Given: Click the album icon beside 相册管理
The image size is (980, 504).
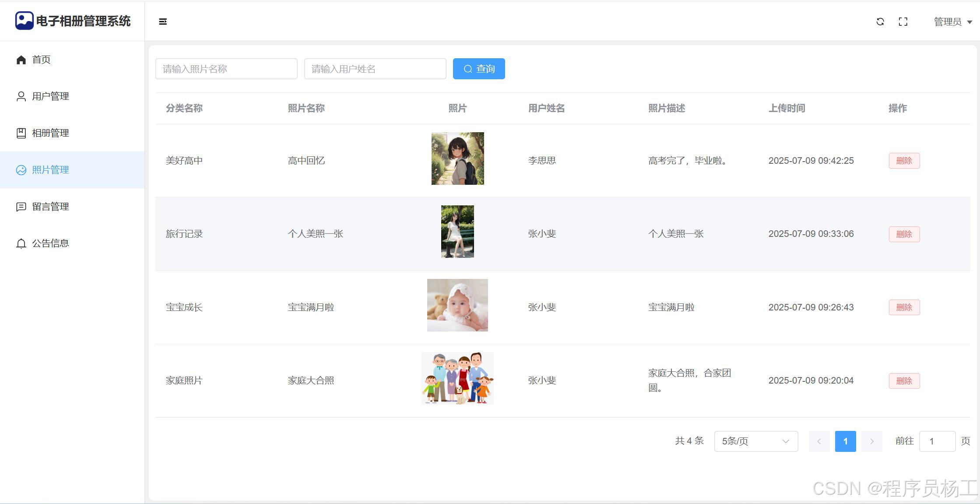Looking at the screenshot, I should pyautogui.click(x=21, y=133).
